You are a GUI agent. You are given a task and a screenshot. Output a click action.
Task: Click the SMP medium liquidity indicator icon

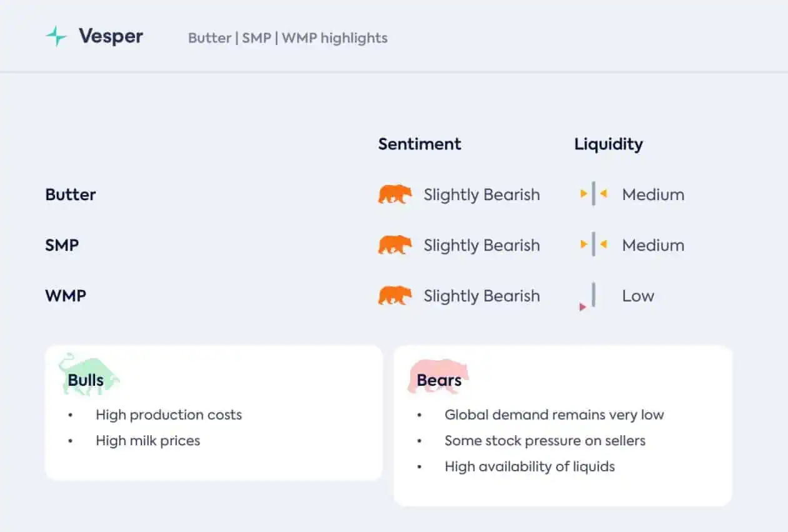(x=594, y=244)
